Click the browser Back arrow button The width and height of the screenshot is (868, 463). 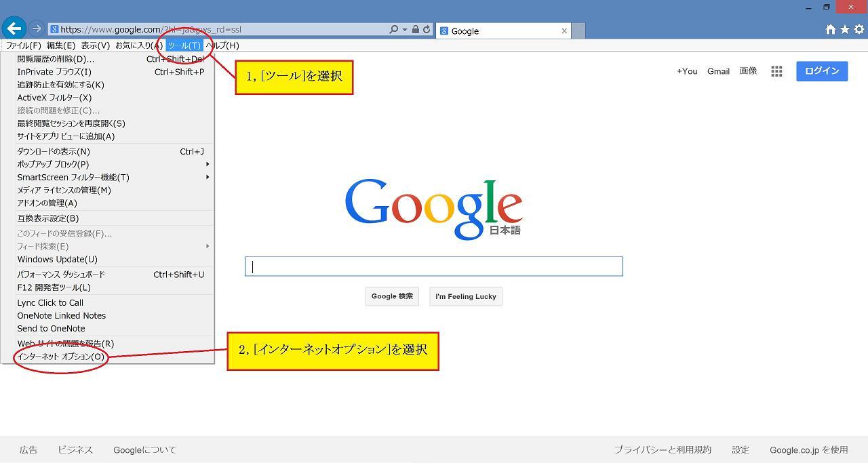point(14,28)
